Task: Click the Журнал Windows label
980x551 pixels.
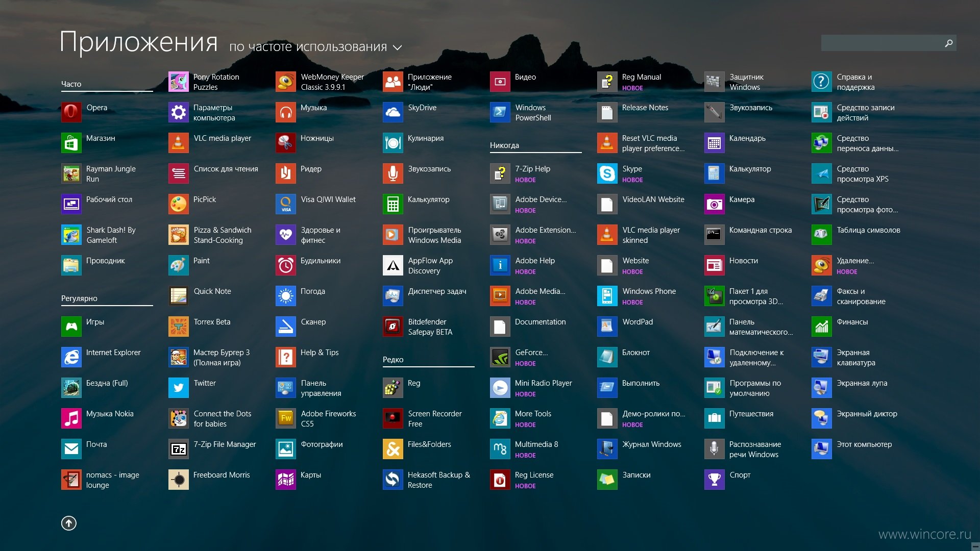Action: pyautogui.click(x=652, y=444)
